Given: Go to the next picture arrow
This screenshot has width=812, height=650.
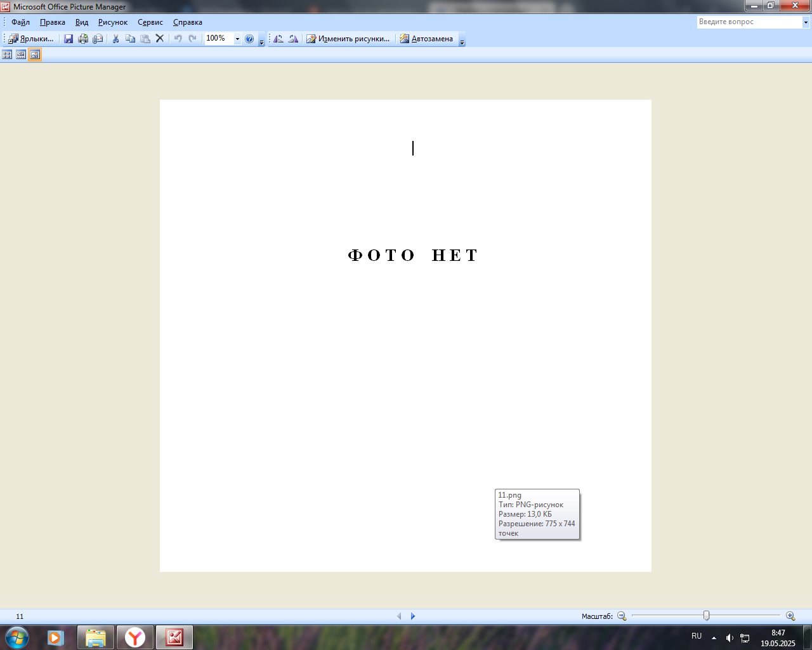Looking at the screenshot, I should click(x=413, y=616).
